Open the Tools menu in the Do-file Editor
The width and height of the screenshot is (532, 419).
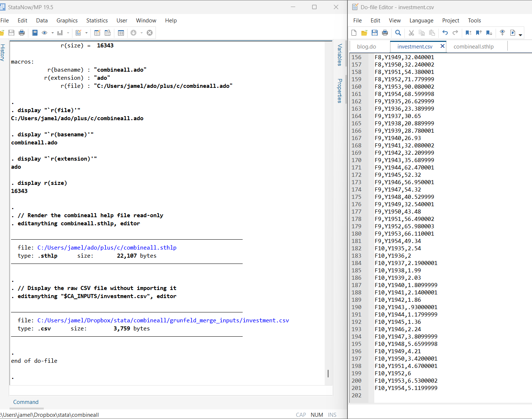474,21
